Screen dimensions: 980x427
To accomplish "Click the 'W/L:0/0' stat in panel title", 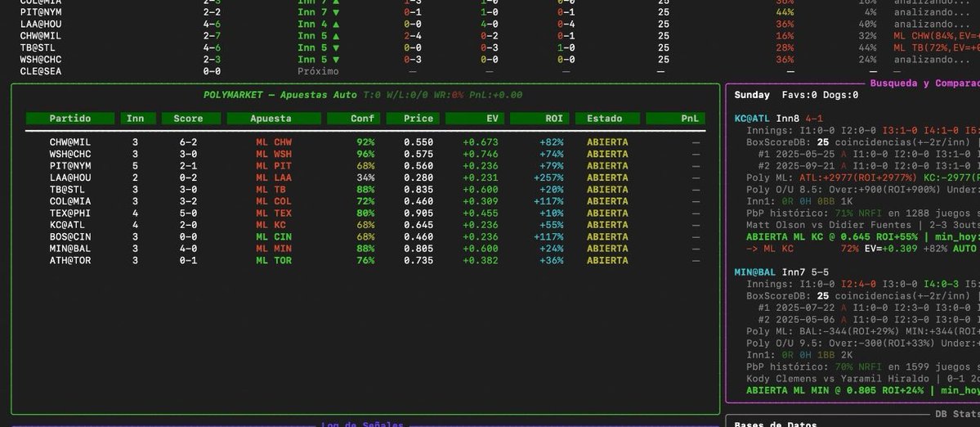I will (406, 95).
